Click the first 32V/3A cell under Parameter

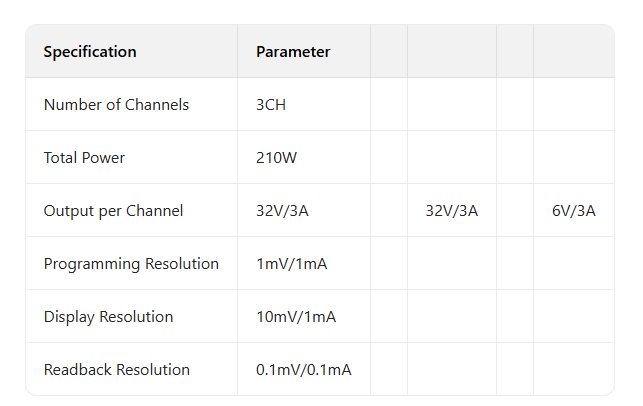[x=283, y=211]
